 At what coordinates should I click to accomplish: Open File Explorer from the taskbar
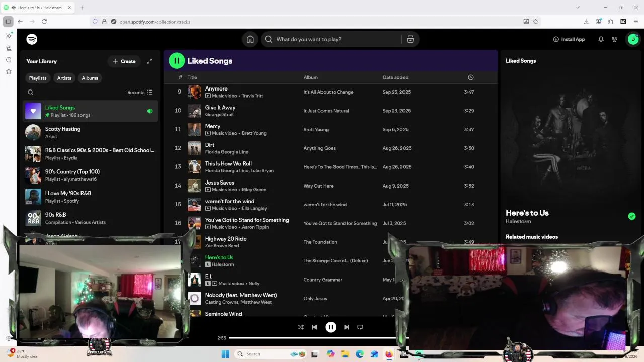[345, 354]
